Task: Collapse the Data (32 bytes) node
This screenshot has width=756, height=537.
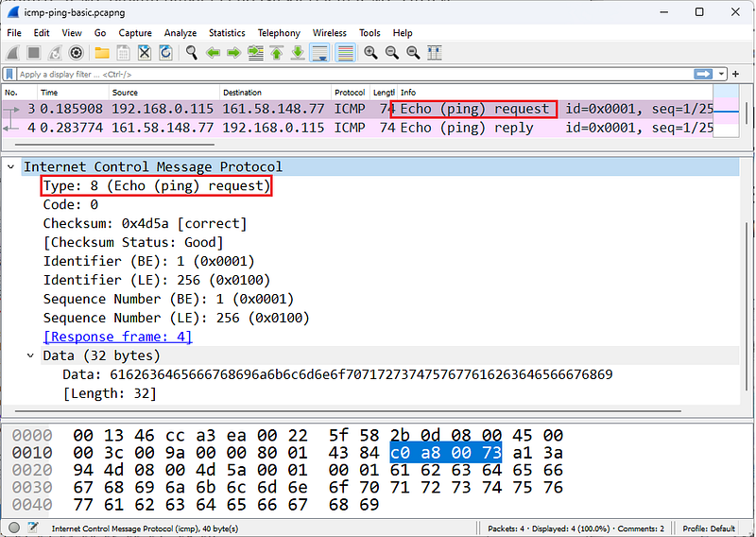Action: coord(30,355)
